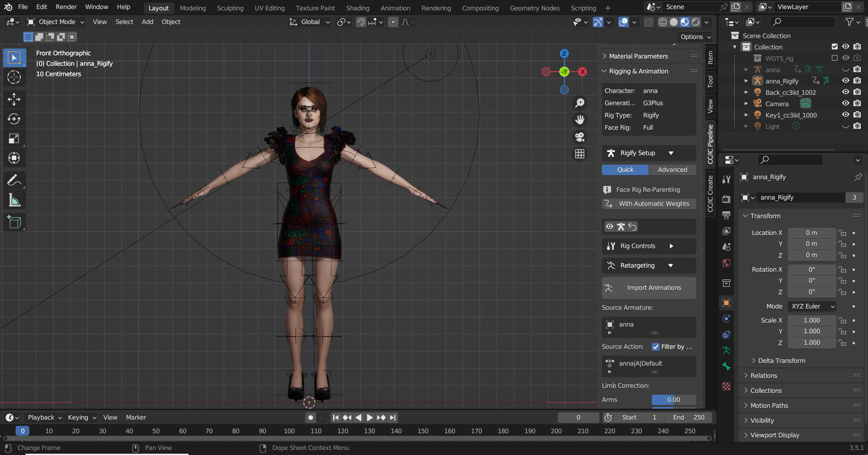
Task: Expand the Material Parameters panel
Action: click(638, 56)
